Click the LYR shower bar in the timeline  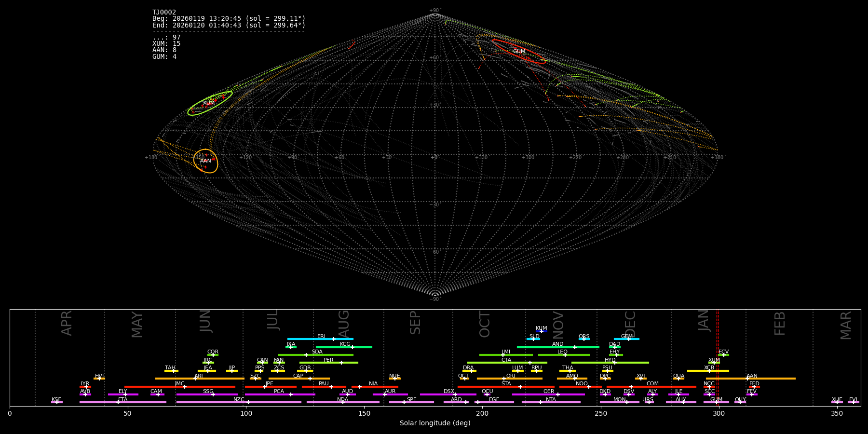(85, 386)
